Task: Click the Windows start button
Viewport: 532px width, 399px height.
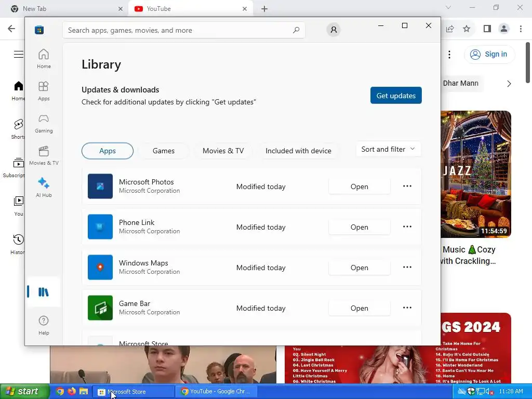Action: pos(24,391)
